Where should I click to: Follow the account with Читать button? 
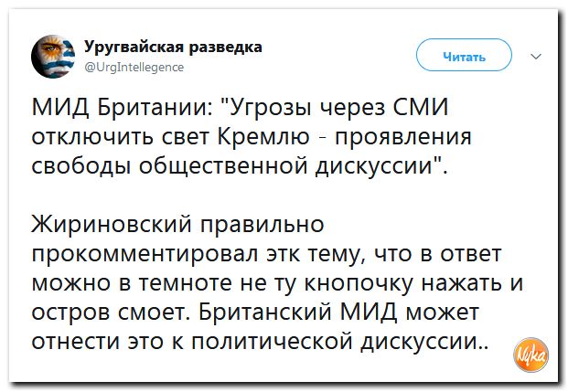tap(464, 55)
